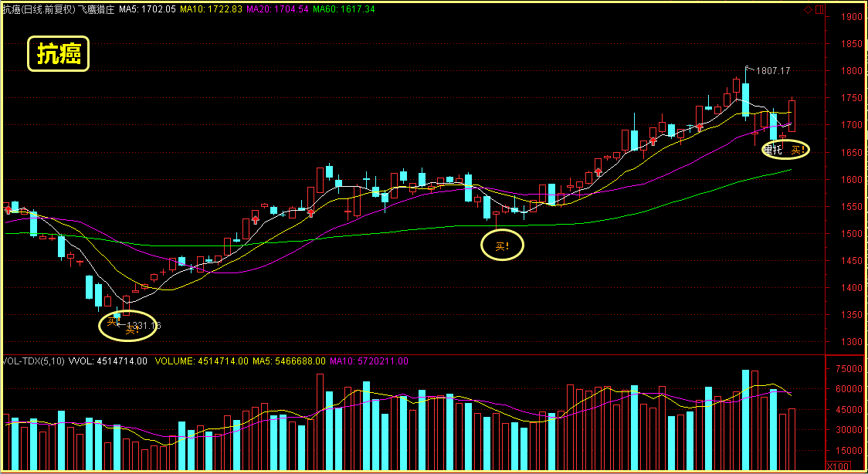Click the 买! signal next to 里托

point(798,150)
